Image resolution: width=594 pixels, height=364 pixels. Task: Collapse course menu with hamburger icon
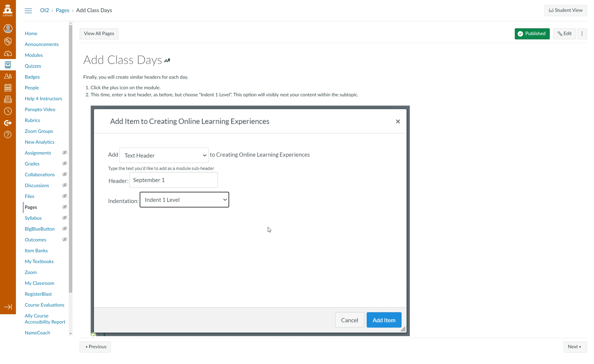(28, 11)
